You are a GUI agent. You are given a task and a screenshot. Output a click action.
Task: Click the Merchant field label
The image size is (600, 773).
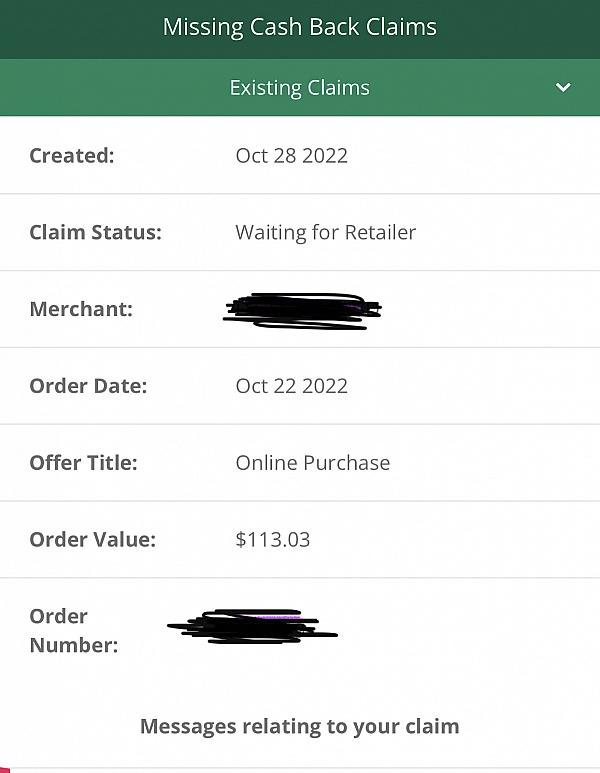[81, 309]
